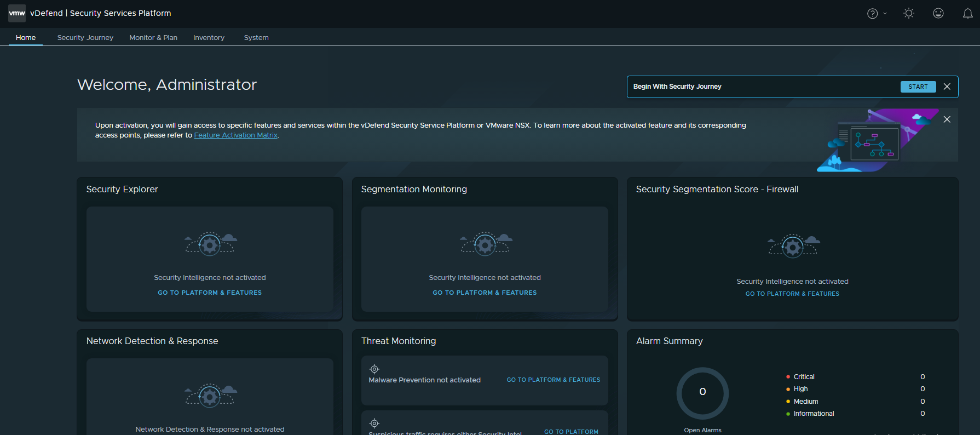Click the Malware Prevention target icon

[x=374, y=369]
